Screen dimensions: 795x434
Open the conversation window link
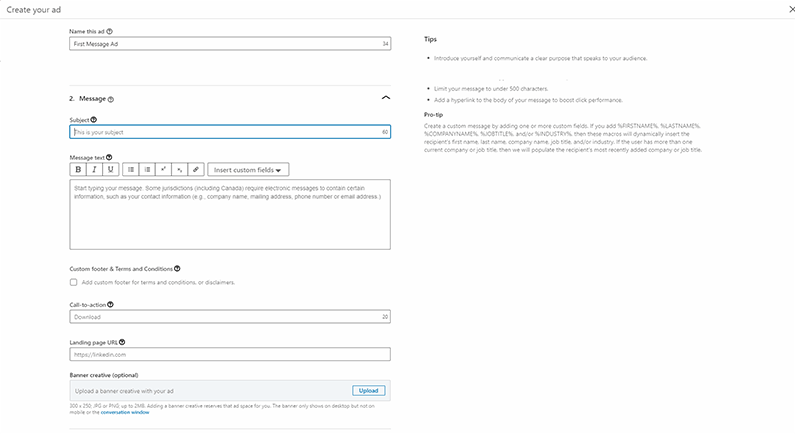click(125, 413)
